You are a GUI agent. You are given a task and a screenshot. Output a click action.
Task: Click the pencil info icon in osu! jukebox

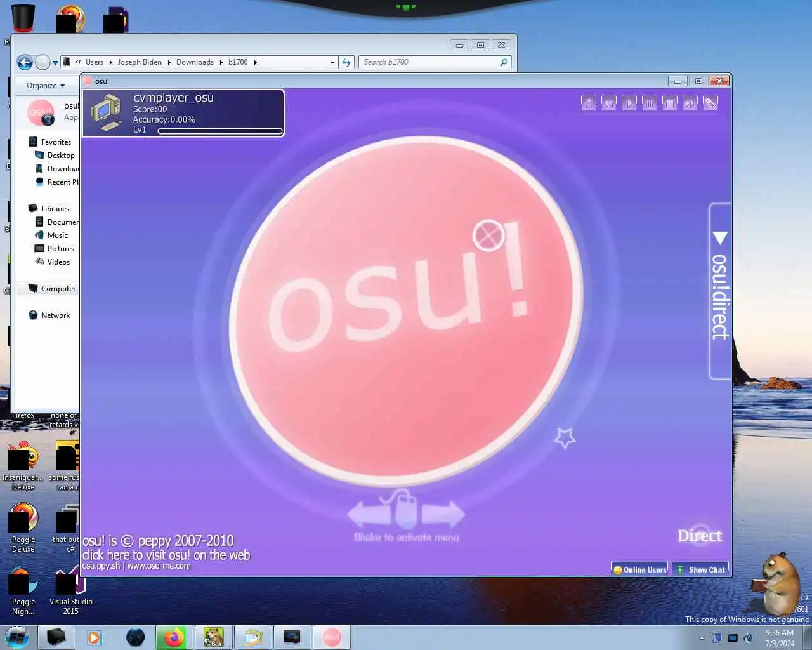point(710,103)
